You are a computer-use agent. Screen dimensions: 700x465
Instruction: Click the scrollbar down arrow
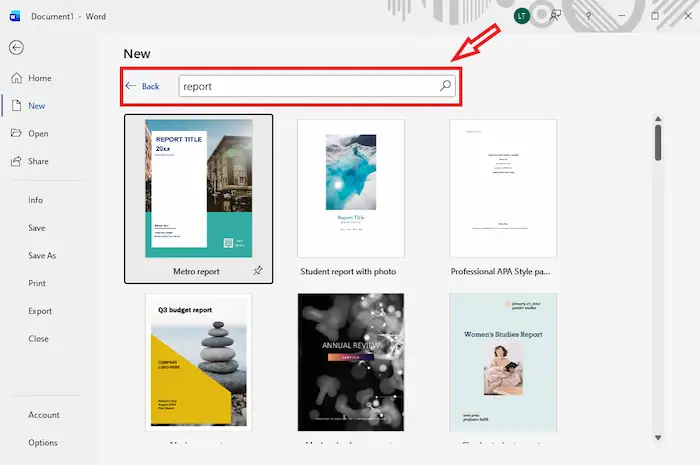point(658,437)
